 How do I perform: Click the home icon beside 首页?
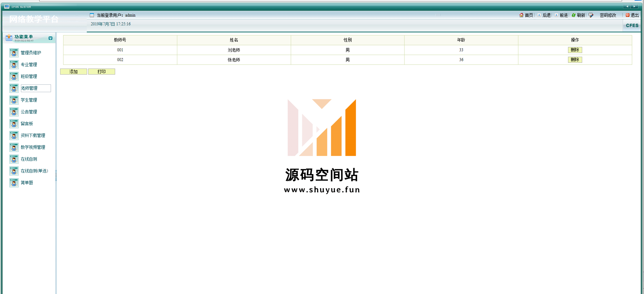pos(521,15)
